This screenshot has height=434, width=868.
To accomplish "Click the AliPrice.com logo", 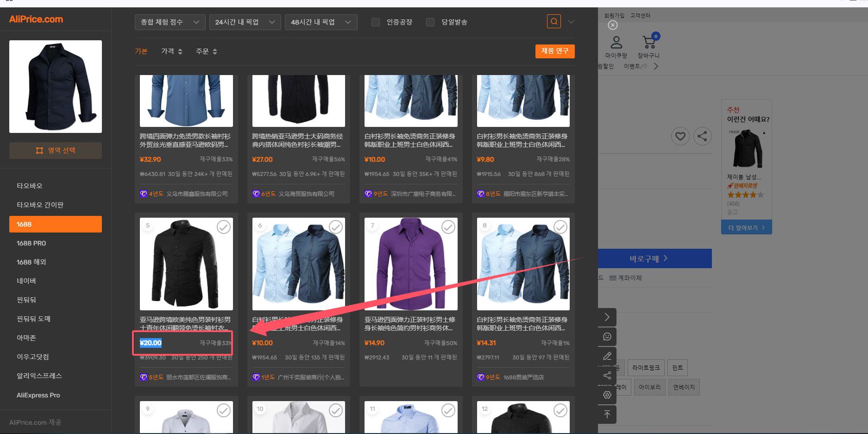I will (x=36, y=19).
